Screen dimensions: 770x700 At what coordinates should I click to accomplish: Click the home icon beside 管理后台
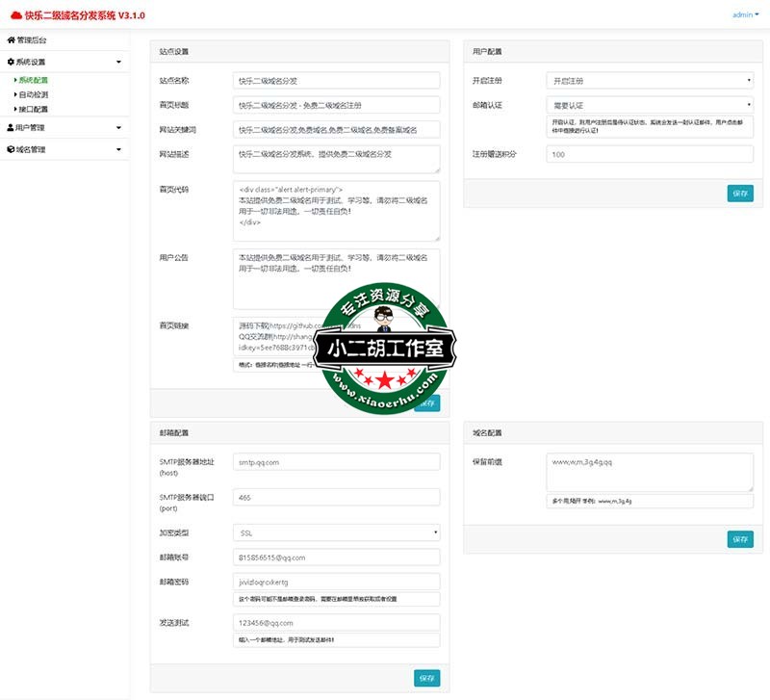tap(11, 40)
